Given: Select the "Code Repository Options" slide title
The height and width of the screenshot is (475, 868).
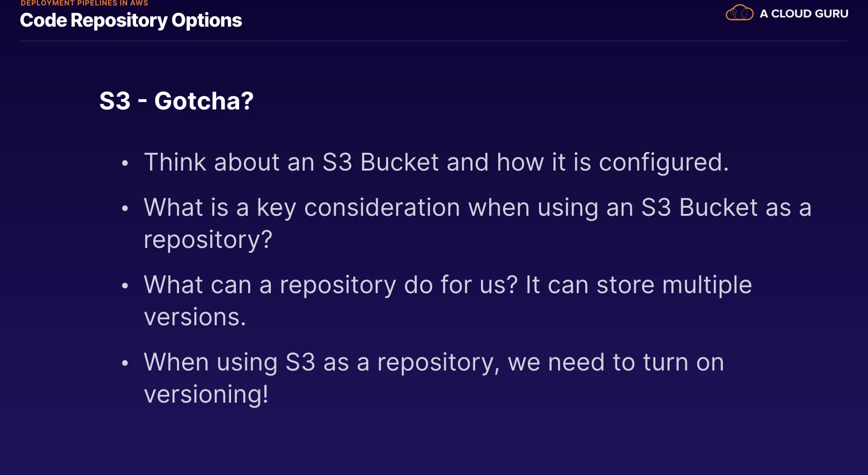Looking at the screenshot, I should 131,20.
